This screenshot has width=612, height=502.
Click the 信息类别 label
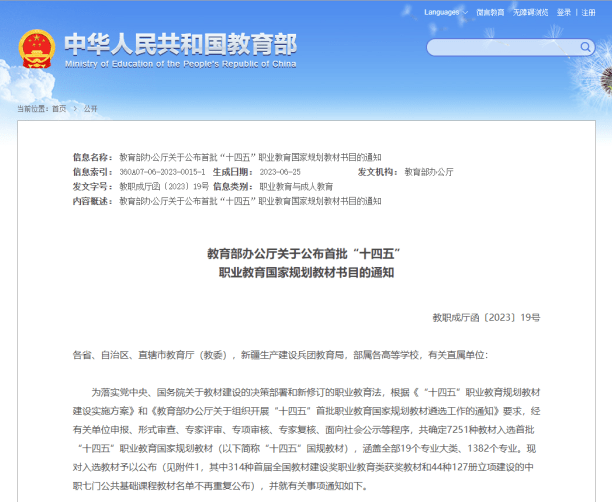coord(233,187)
